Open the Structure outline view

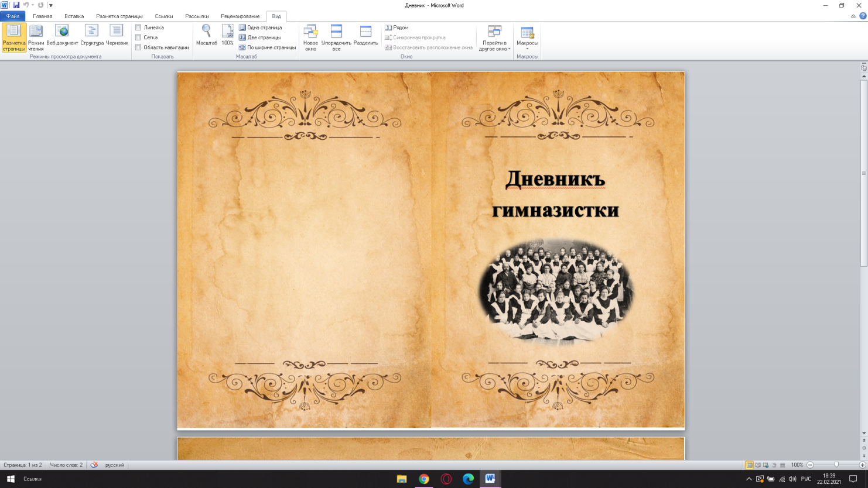[x=92, y=36]
